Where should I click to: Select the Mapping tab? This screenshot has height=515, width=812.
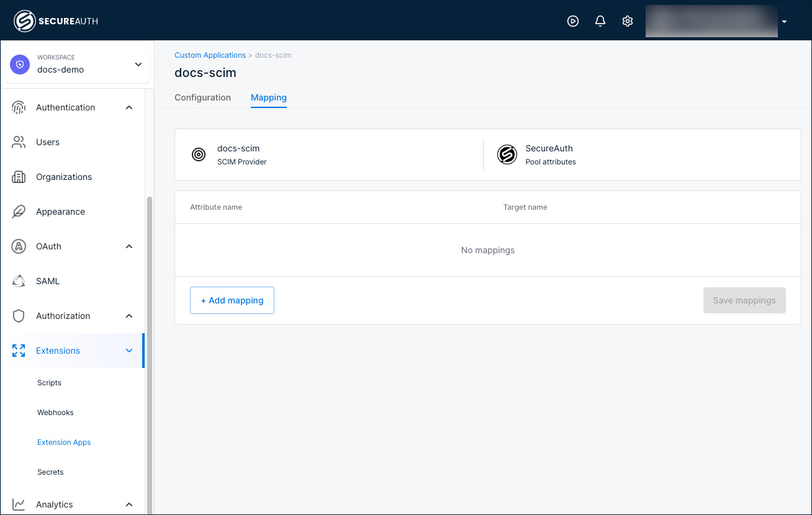[x=269, y=97]
